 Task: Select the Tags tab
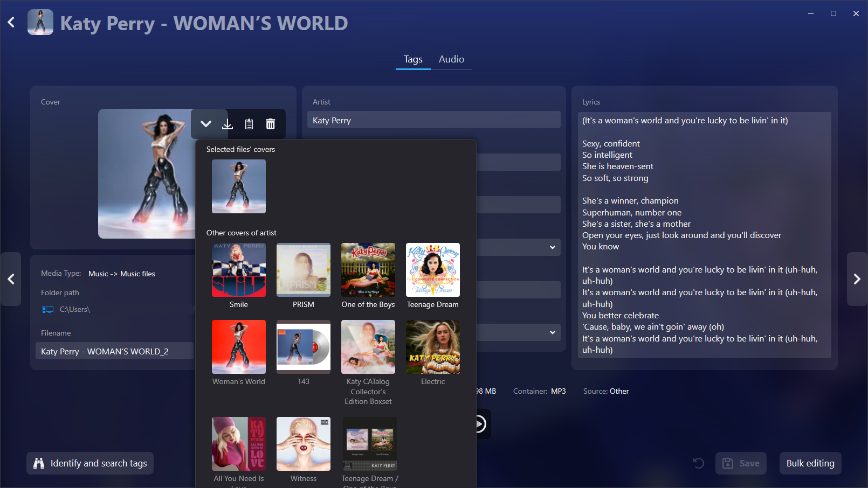pos(413,59)
